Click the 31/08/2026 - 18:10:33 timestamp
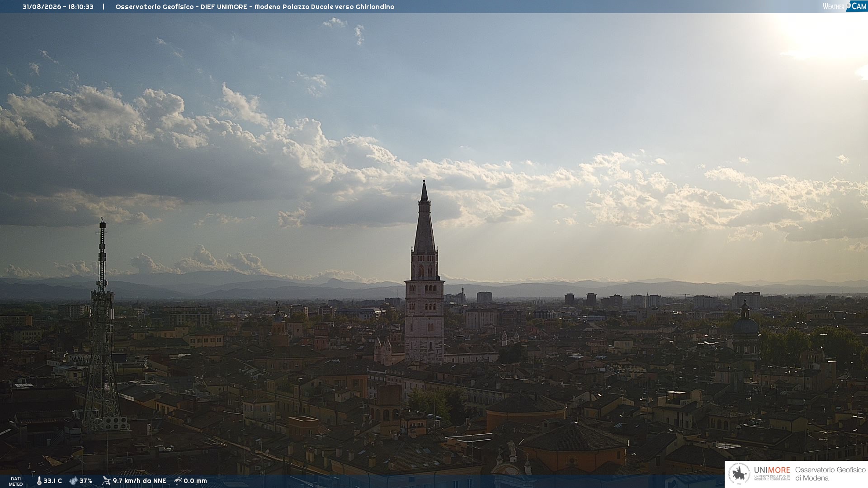This screenshot has height=488, width=868. pyautogui.click(x=58, y=7)
